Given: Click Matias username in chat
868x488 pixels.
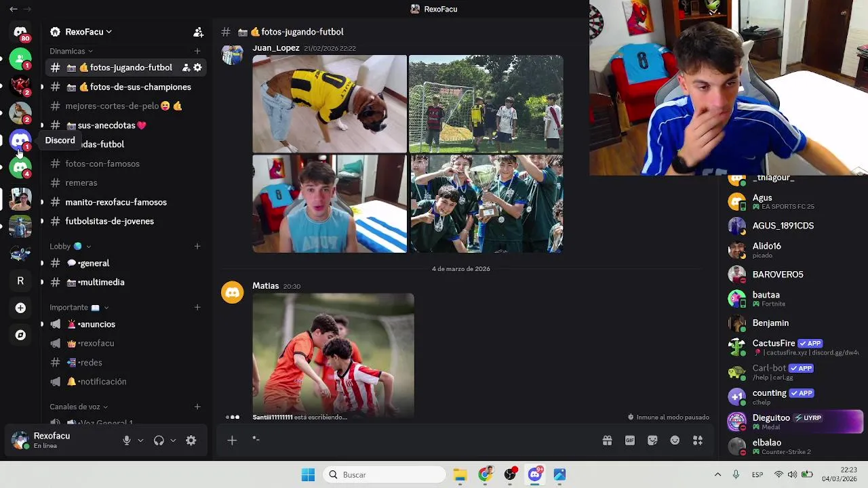Looking at the screenshot, I should 266,286.
